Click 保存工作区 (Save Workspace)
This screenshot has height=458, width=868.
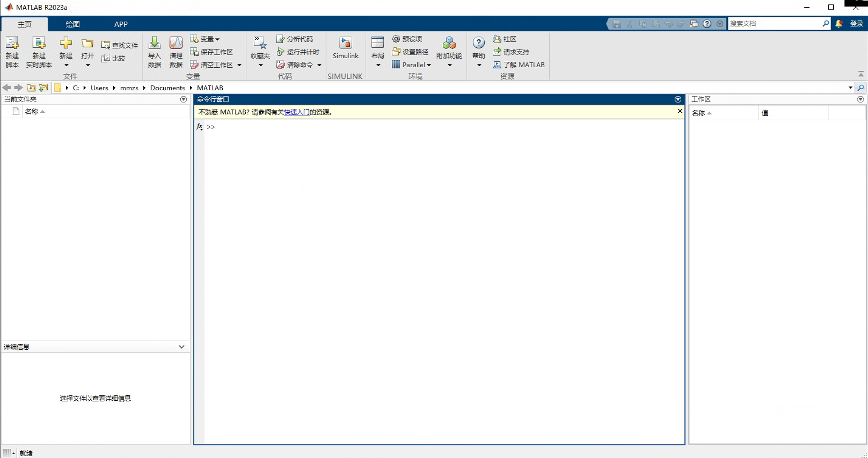211,52
